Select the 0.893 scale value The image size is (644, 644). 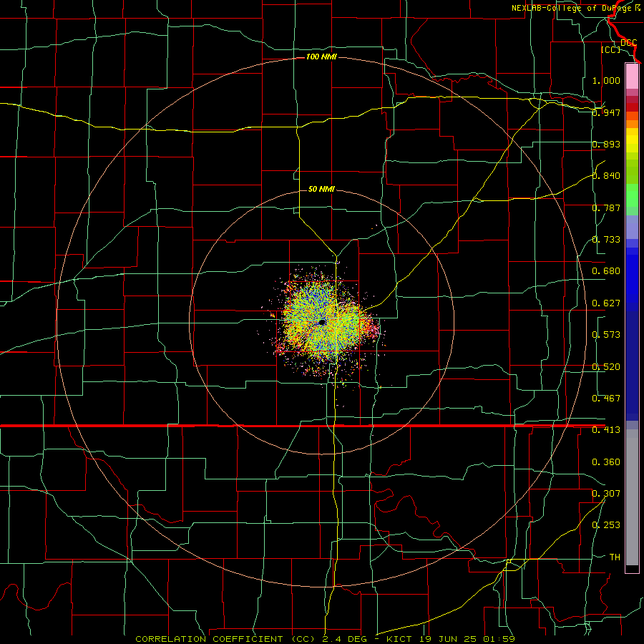(x=606, y=144)
